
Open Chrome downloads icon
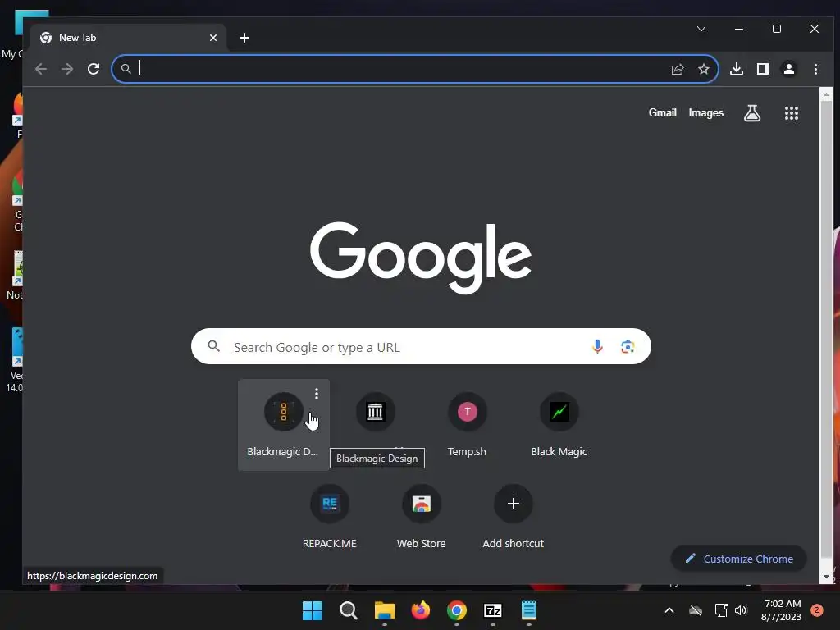tap(737, 69)
